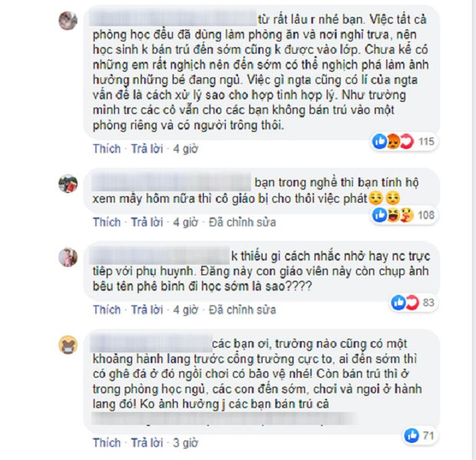The height and width of the screenshot is (460, 476).
Task: Click the heart reaction icon on first comment
Action: pos(407,141)
